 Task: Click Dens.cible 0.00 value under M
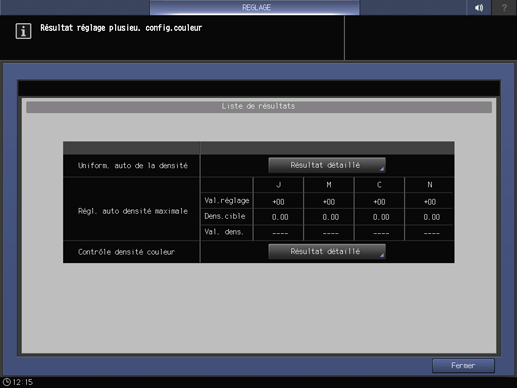click(x=330, y=217)
